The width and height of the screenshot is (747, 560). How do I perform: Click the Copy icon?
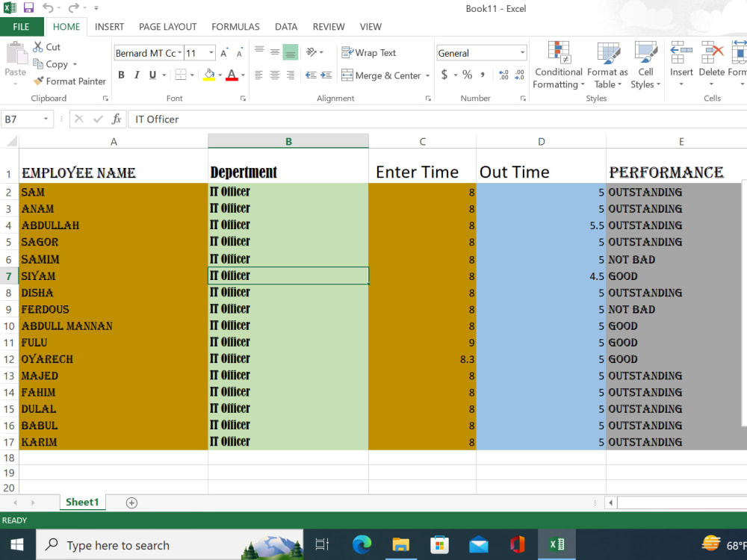point(38,63)
